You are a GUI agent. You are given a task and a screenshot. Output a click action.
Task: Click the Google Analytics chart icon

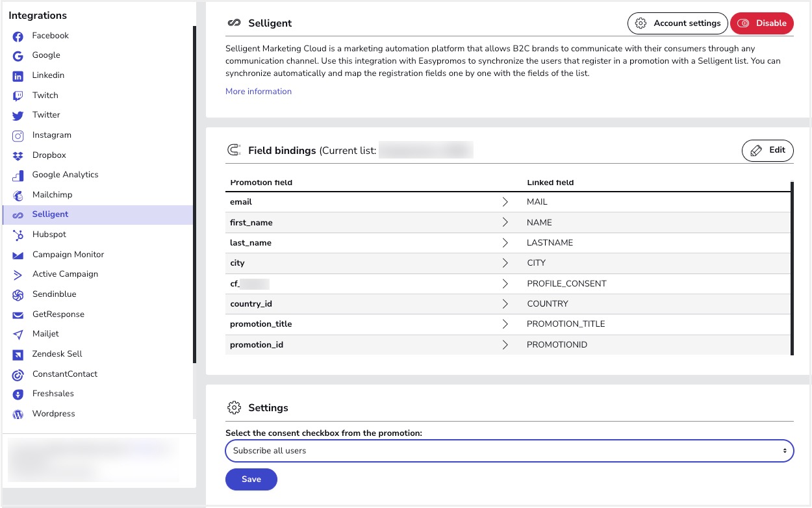(x=18, y=175)
